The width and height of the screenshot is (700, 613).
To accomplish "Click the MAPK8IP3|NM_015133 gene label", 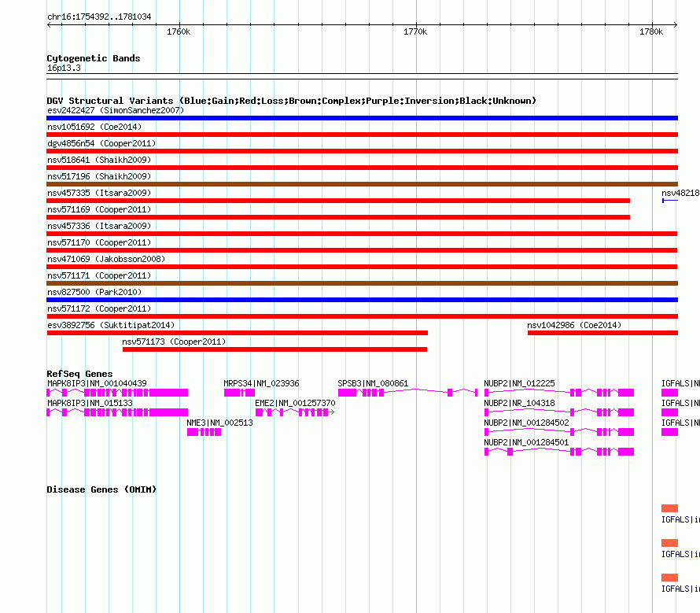I will click(x=90, y=403).
